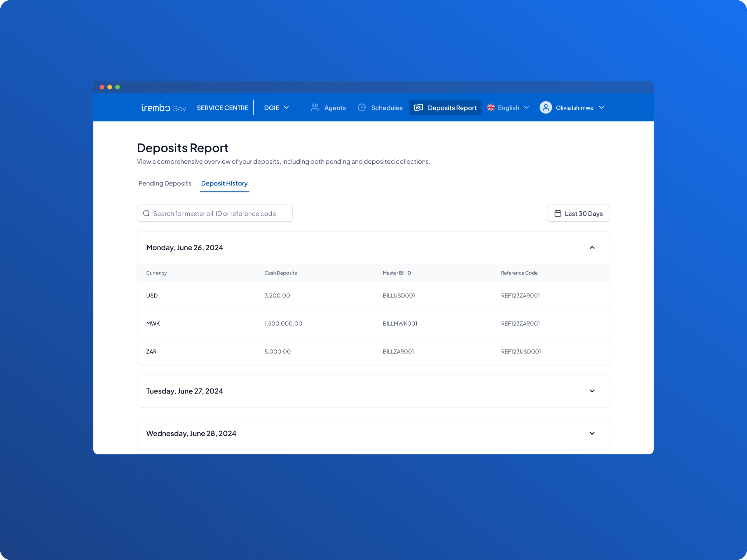Screen dimensions: 747x560
Task: Click the Reference Code column header
Action: point(519,273)
